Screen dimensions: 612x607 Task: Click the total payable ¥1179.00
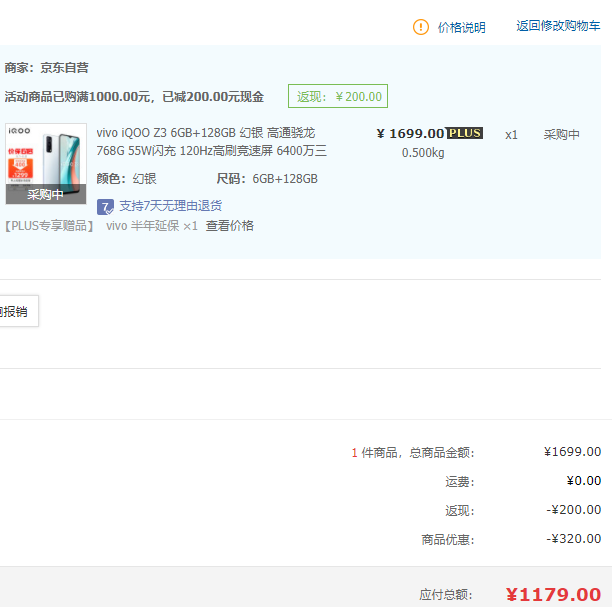pyautogui.click(x=553, y=595)
